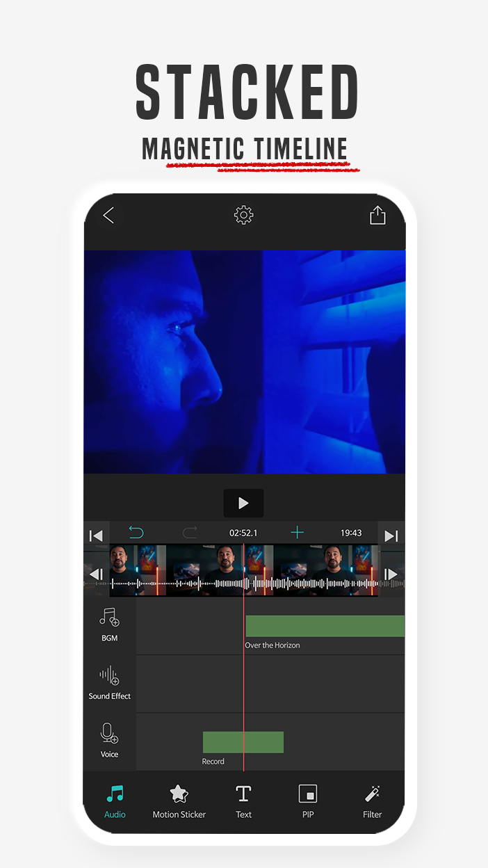This screenshot has width=488, height=868.
Task: Click the current time 02:52.1
Action: 243,533
